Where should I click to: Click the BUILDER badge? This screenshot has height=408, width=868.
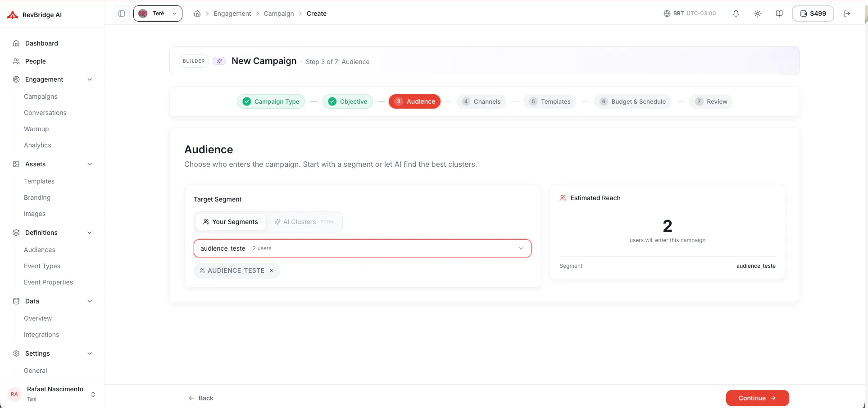point(194,61)
